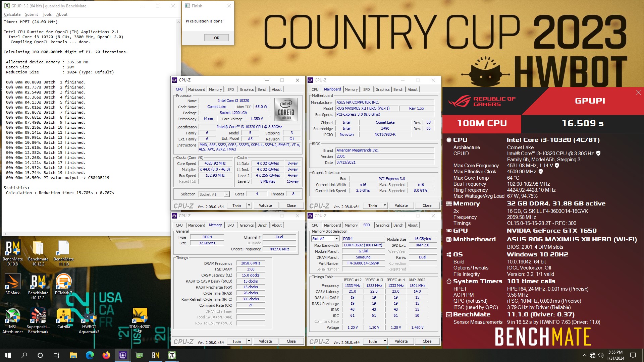
Task: Open the taskbar clock and date
Action: 615,355
